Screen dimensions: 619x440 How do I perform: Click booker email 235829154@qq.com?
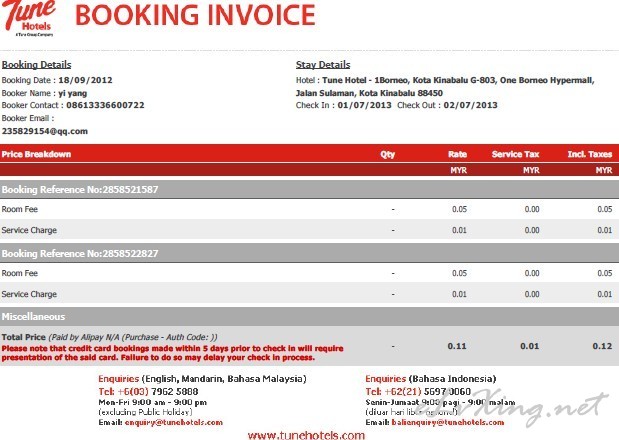coord(45,131)
